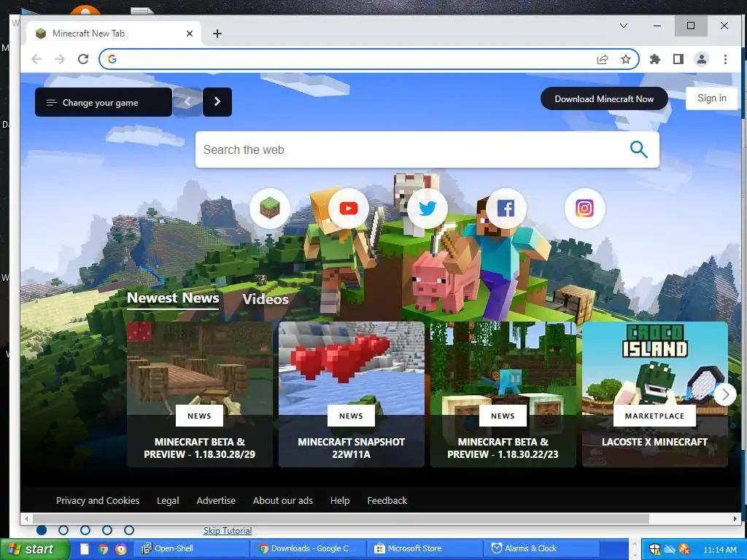Click the OneDrive cloud tray icon
This screenshot has height=560, width=747.
[x=670, y=549]
